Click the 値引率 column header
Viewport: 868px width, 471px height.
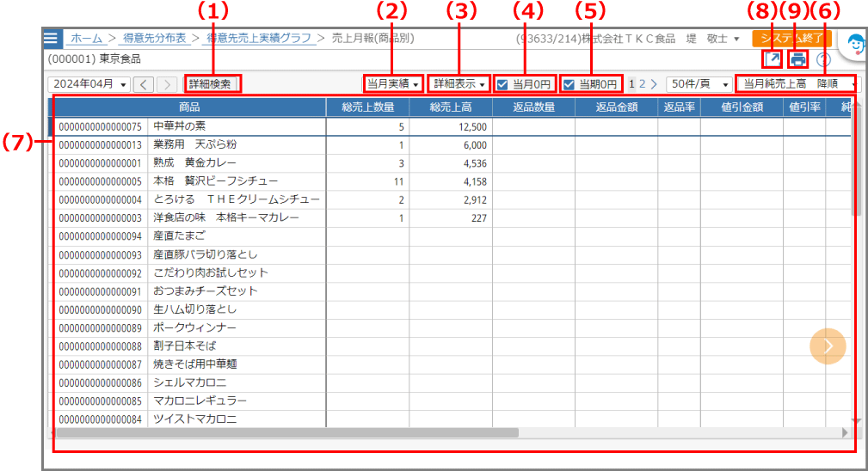(x=804, y=107)
